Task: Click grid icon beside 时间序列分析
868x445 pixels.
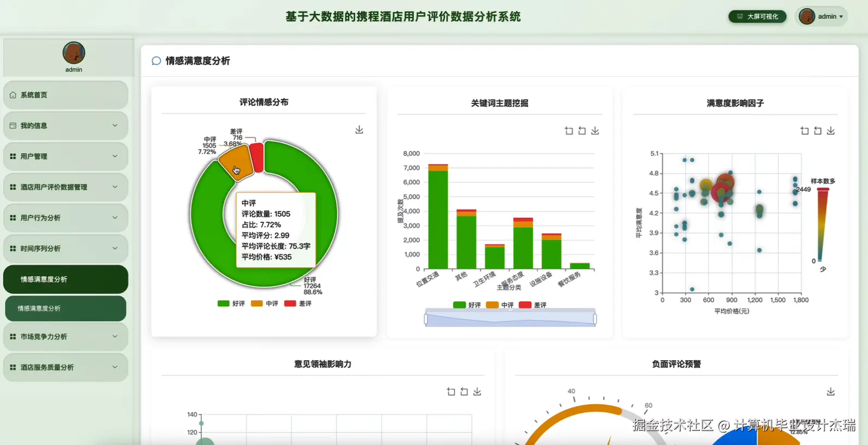Action: pos(13,248)
